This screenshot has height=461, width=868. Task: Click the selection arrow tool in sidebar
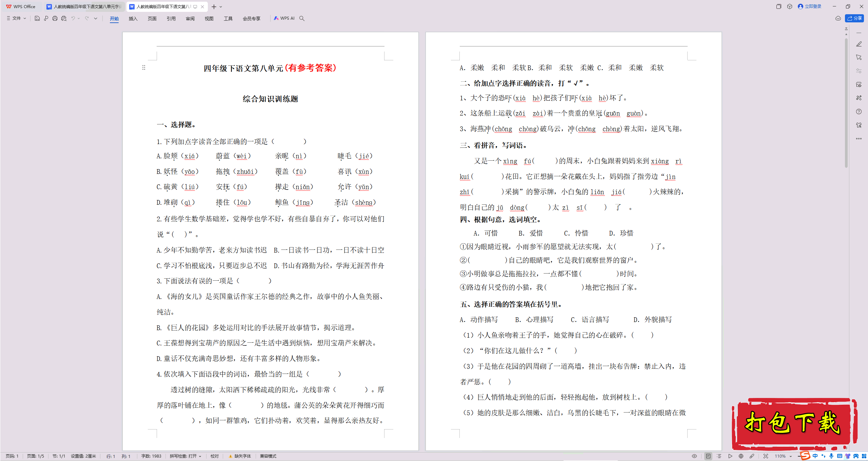859,57
